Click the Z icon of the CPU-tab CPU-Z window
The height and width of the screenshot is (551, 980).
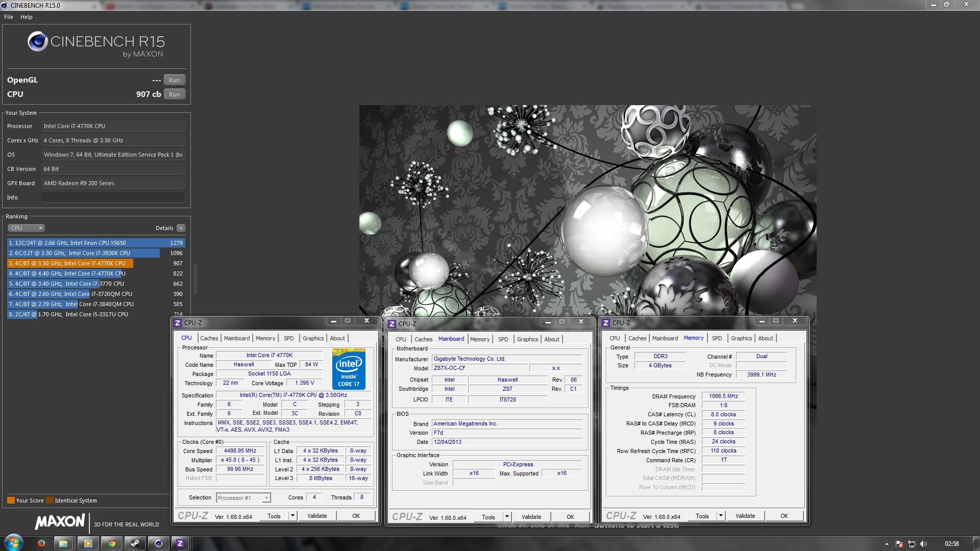click(178, 323)
